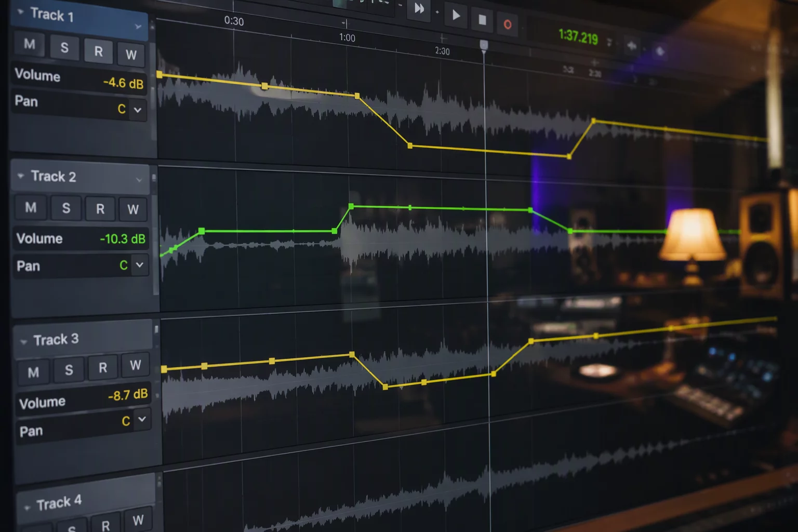The width and height of the screenshot is (798, 532).
Task: Start playback with the Play button
Action: [x=456, y=15]
